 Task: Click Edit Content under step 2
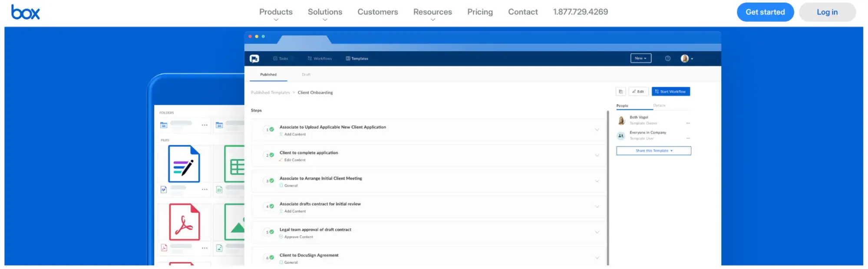coord(293,160)
